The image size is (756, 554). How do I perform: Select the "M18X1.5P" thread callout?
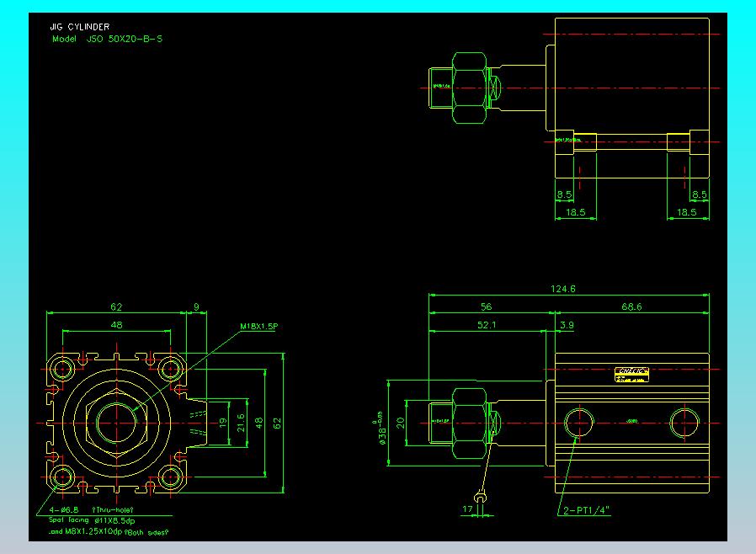pyautogui.click(x=259, y=327)
